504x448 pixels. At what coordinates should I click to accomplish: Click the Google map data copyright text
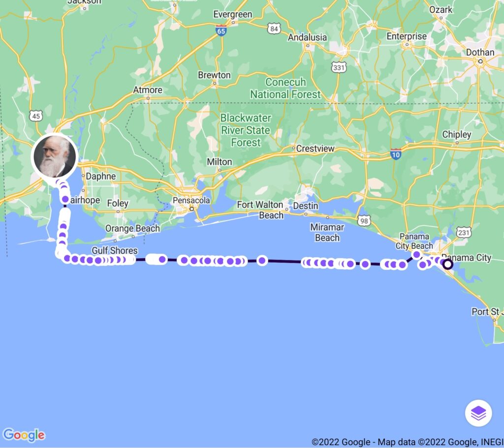pyautogui.click(x=408, y=442)
